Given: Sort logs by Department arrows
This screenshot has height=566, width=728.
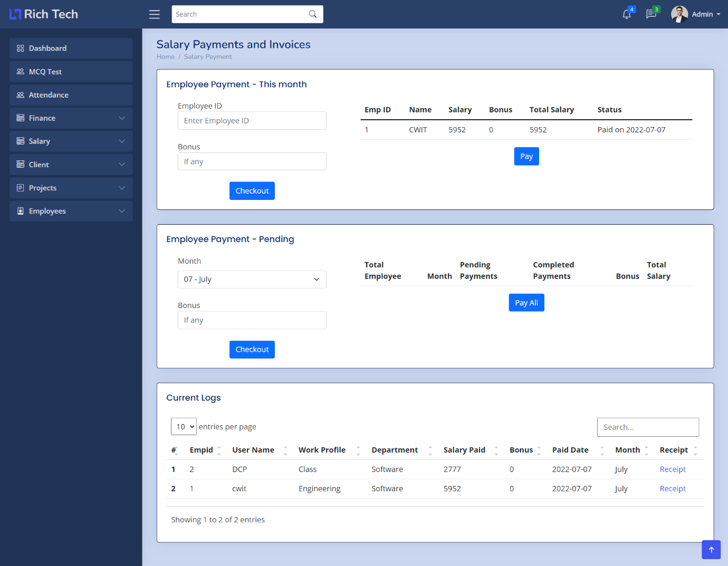Looking at the screenshot, I should [430, 450].
